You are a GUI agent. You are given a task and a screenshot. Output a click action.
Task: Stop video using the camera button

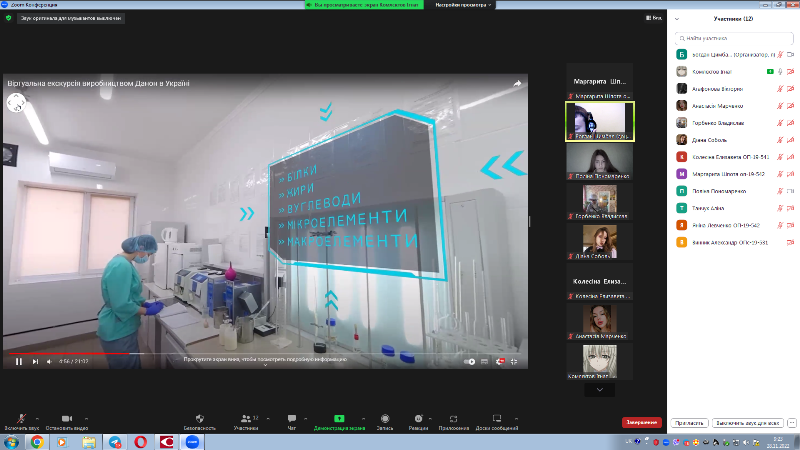coord(65,418)
